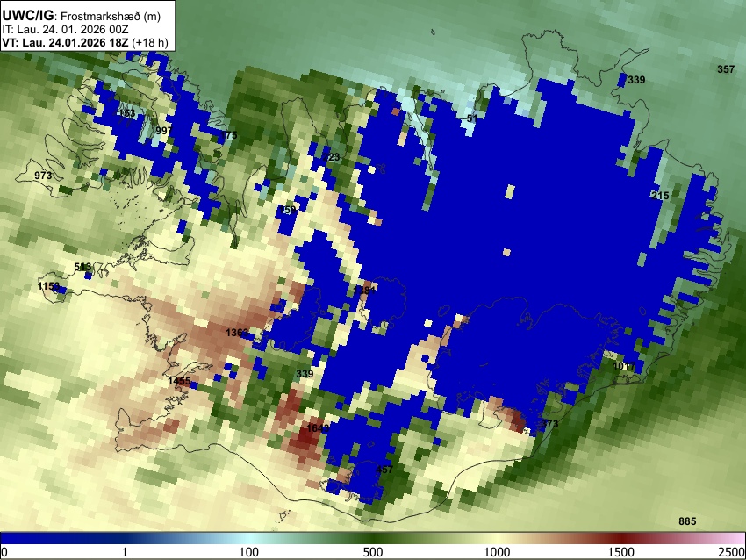Click the map value 1017

(x=624, y=366)
